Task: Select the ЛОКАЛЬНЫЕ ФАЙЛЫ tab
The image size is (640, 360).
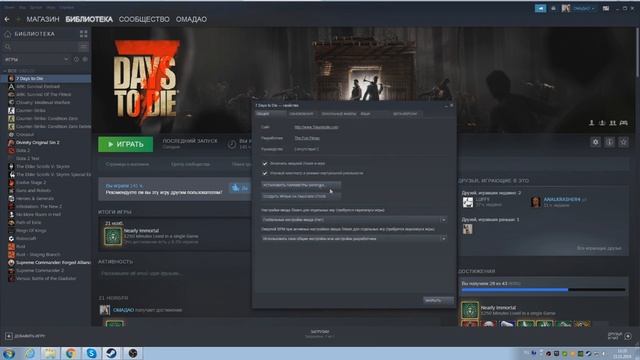Action: point(338,114)
